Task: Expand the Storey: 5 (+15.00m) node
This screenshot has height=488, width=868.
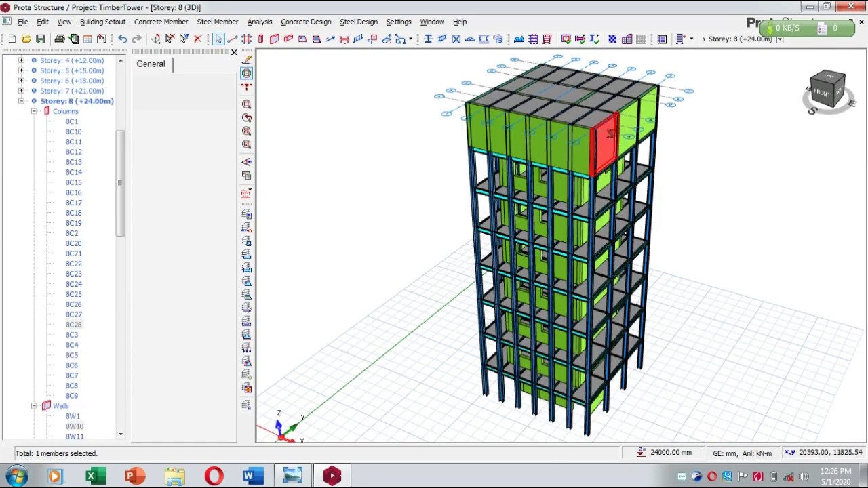Action: click(21, 70)
